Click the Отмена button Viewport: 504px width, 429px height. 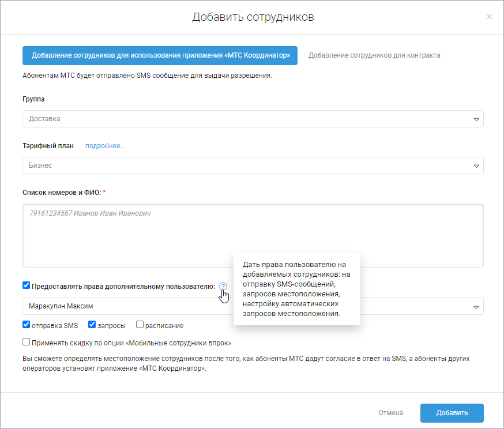[390, 413]
